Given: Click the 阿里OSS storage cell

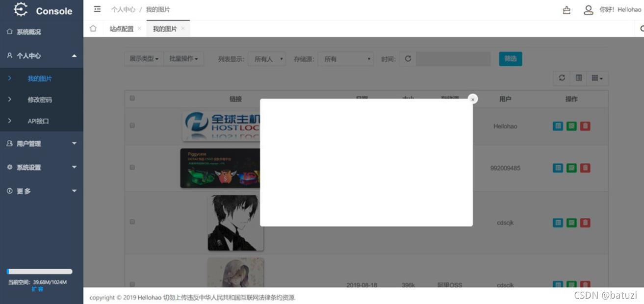Looking at the screenshot, I should click(449, 285).
